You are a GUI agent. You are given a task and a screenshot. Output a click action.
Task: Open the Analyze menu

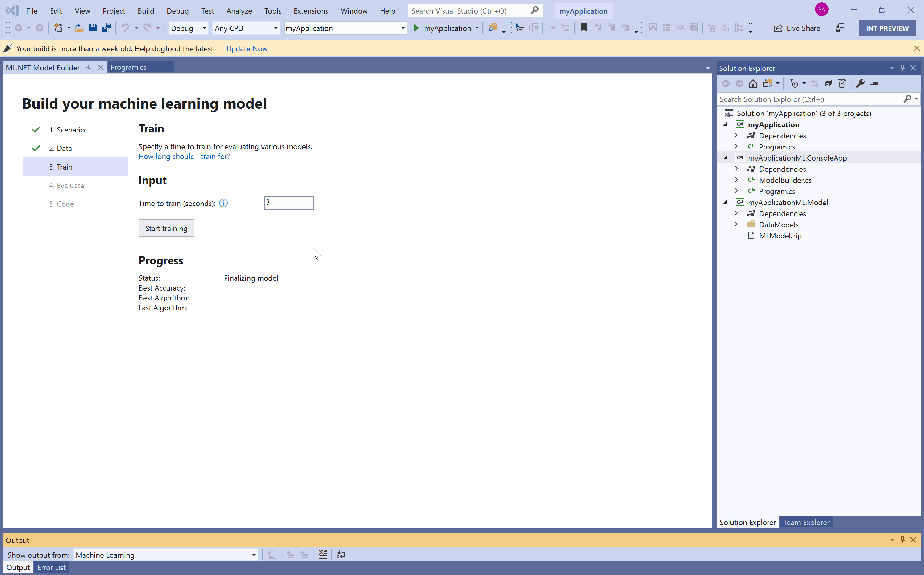coord(239,10)
